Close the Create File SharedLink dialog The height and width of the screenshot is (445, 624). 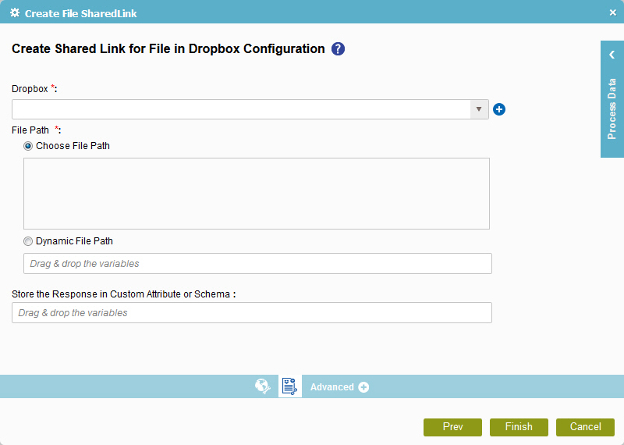(613, 13)
